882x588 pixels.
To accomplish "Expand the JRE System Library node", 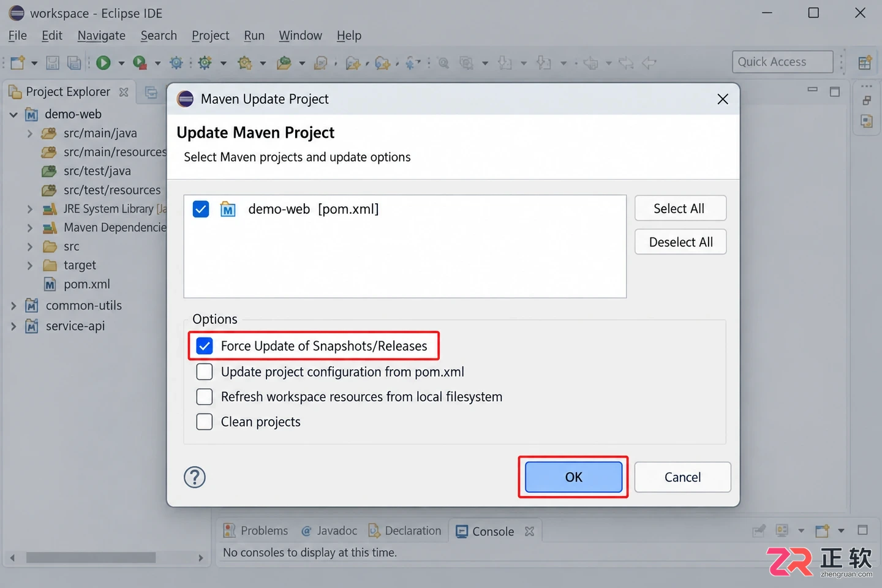I will point(30,209).
